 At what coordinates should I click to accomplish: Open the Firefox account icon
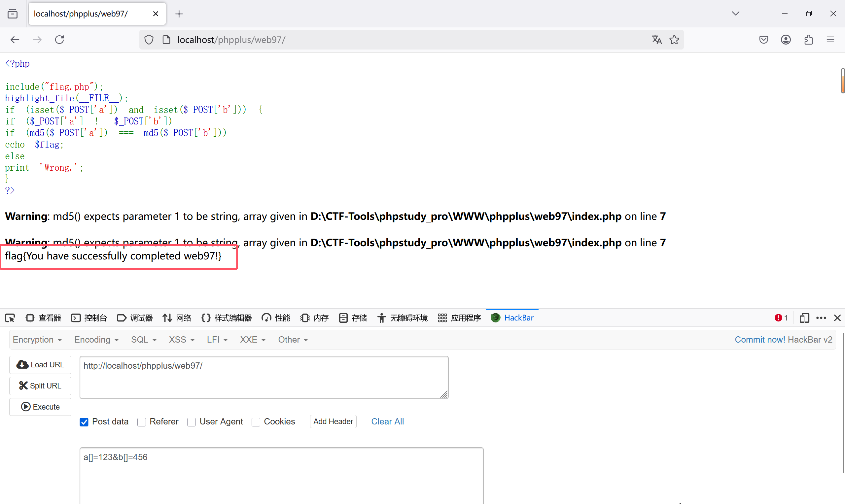786,40
